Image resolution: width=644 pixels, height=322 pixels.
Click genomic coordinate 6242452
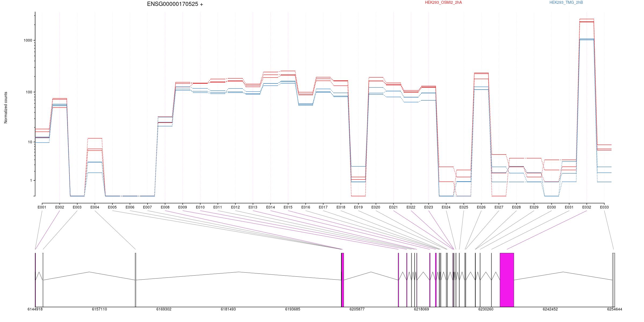coord(550,309)
